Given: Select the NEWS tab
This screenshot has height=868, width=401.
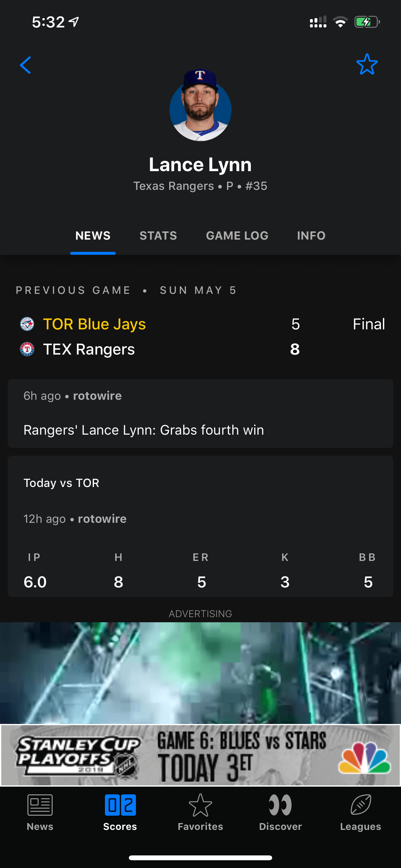Looking at the screenshot, I should [93, 235].
